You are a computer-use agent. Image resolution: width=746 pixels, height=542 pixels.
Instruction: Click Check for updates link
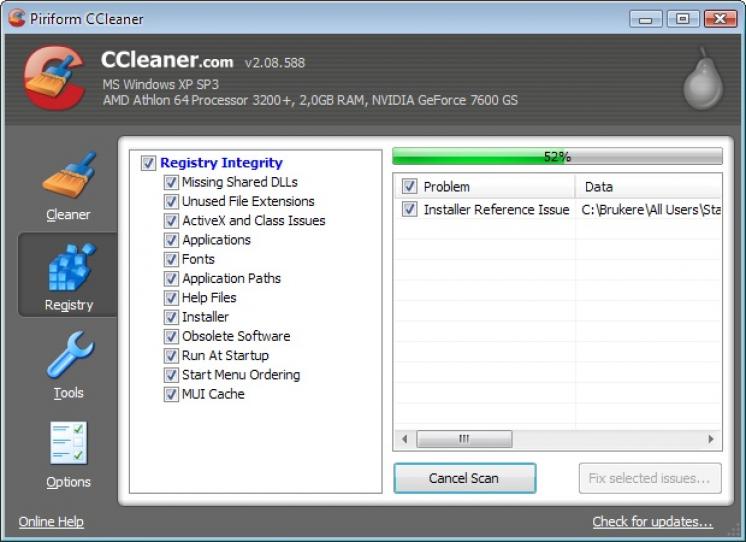[x=652, y=522]
